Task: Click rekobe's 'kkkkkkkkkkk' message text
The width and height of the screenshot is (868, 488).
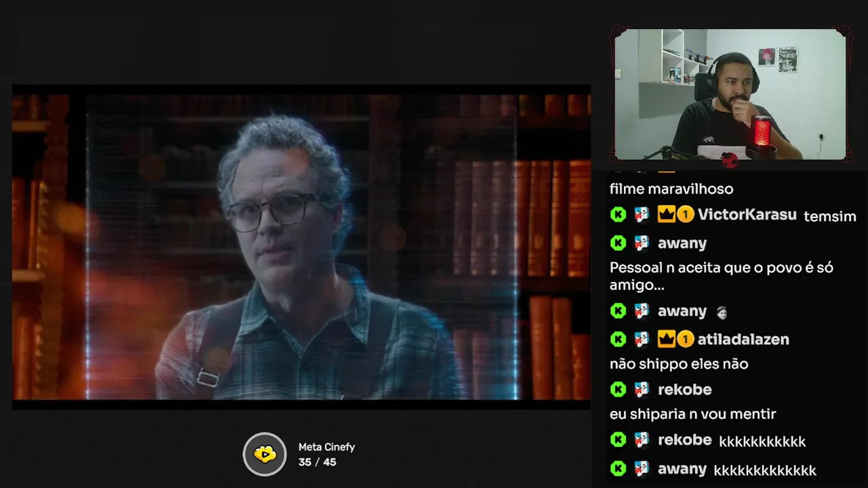Action: pos(762,442)
